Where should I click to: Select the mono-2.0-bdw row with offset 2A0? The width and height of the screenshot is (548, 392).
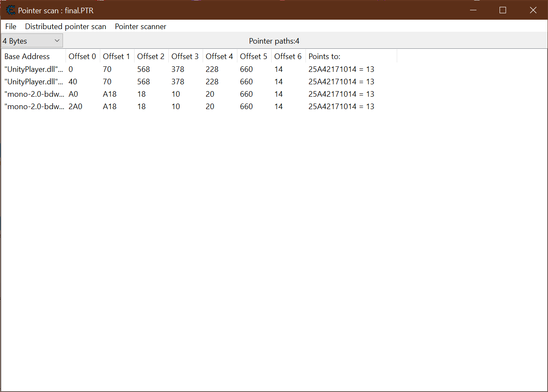click(x=171, y=106)
